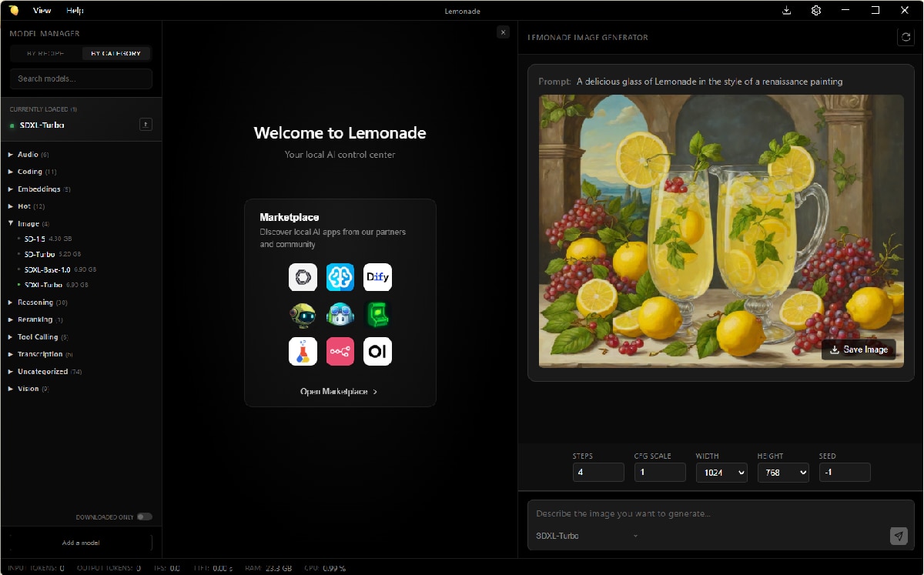924x575 pixels.
Task: Open Marketplace via the link
Action: coord(340,391)
